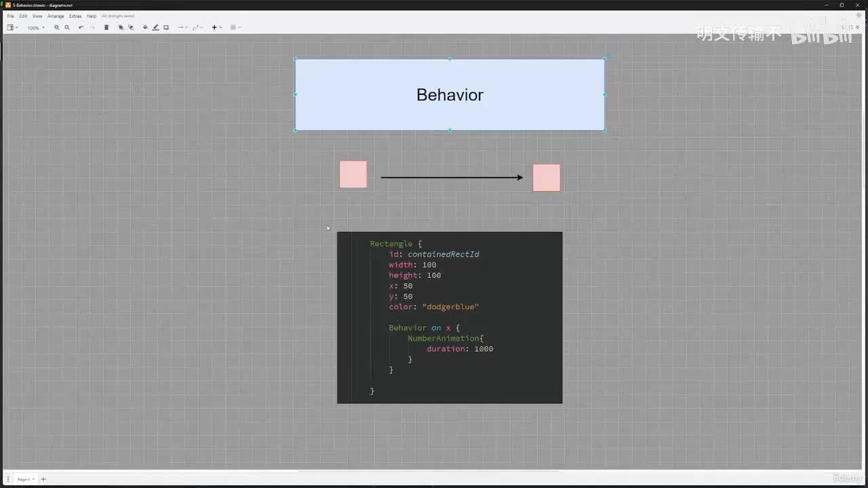Undo the last change

coord(81,28)
